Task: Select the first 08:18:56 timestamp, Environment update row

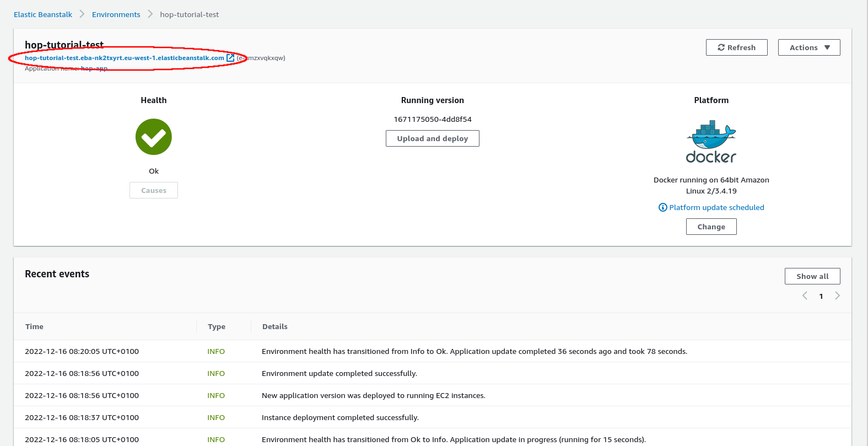Action: point(82,373)
